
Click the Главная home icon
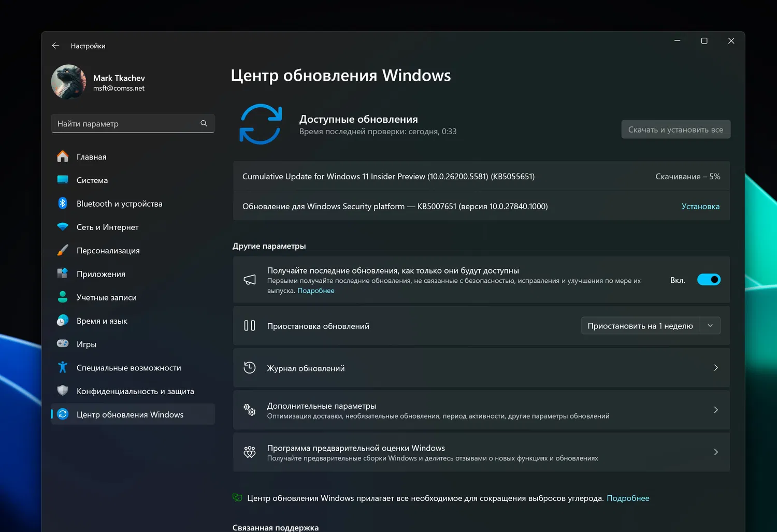click(x=63, y=156)
